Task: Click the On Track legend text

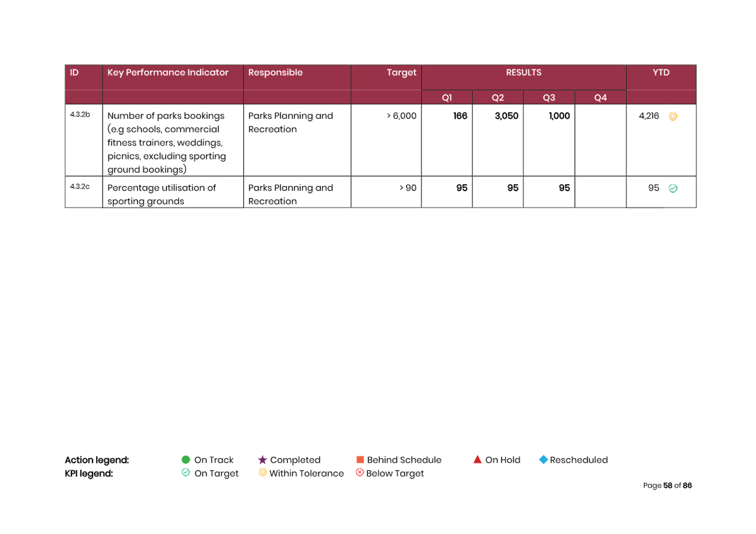Action: point(213,460)
